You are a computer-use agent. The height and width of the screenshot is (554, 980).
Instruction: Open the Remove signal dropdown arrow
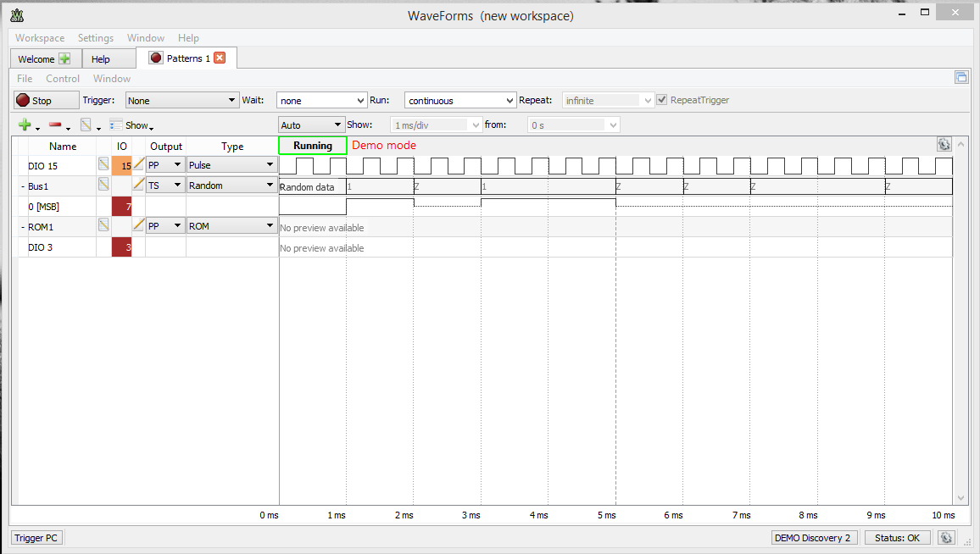point(68,129)
